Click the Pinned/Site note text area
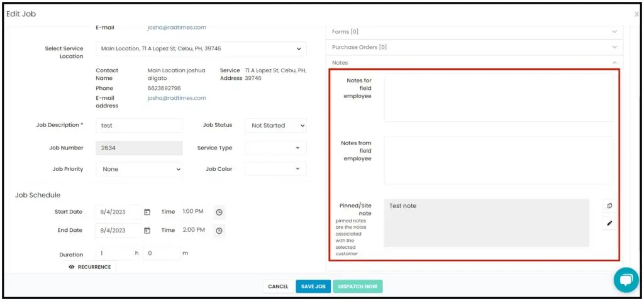644x301 pixels. coord(486,223)
